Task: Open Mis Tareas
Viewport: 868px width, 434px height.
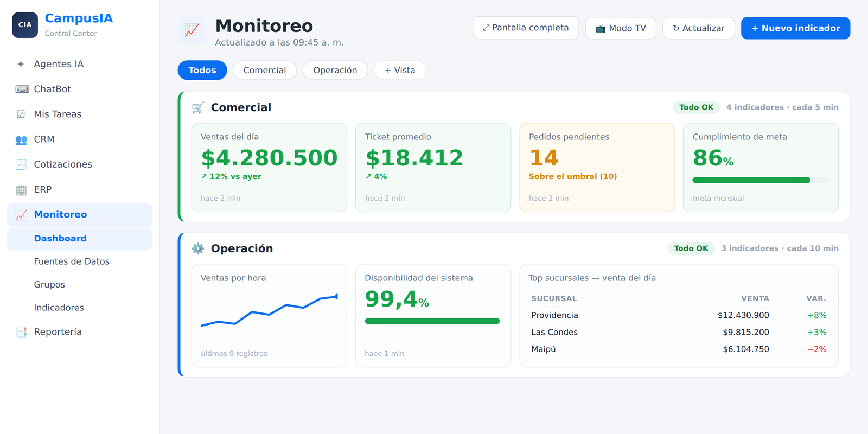Action: [x=80, y=114]
